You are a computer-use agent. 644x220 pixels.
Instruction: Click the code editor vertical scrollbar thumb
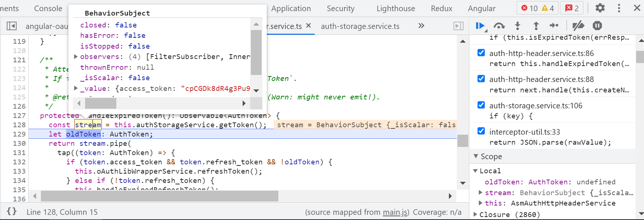click(463, 141)
